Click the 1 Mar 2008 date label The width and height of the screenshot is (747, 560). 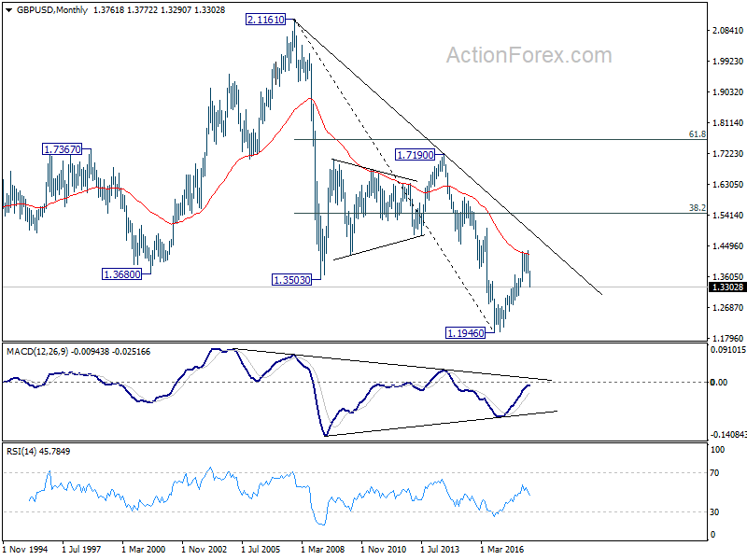point(322,549)
